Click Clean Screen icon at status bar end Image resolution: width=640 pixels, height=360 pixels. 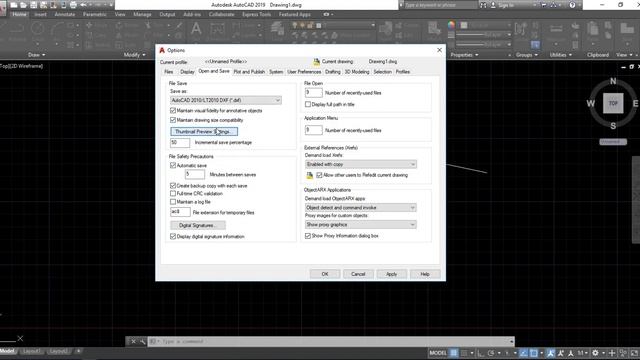(634, 353)
